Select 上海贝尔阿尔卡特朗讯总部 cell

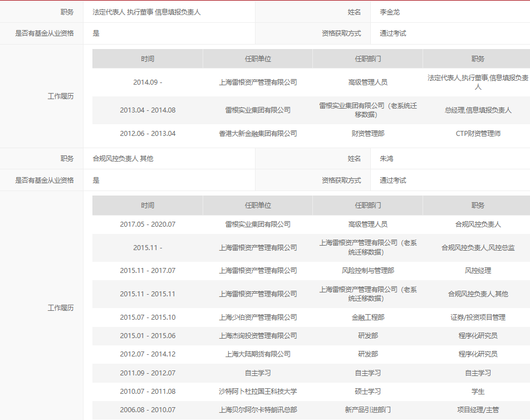(x=258, y=410)
